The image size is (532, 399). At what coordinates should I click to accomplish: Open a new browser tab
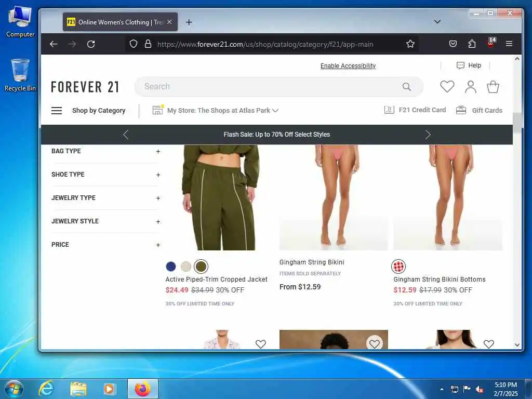189,22
